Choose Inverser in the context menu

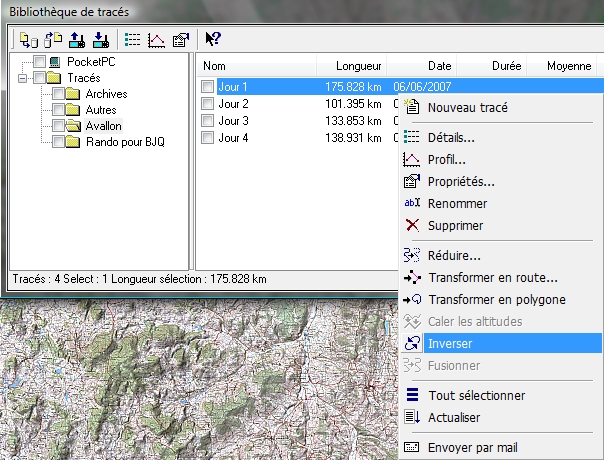449,343
